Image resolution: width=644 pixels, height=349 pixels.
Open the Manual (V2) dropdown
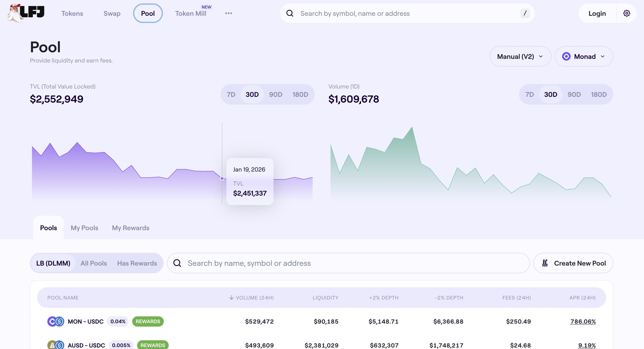pyautogui.click(x=520, y=57)
